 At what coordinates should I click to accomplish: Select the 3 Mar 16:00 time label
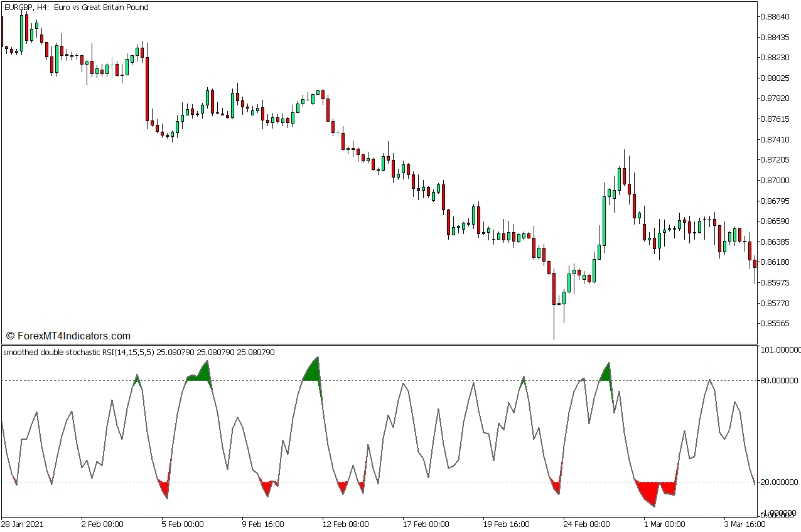coord(743,524)
